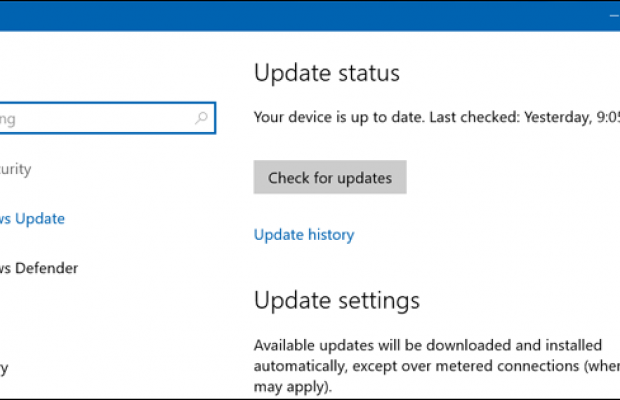The height and width of the screenshot is (400, 620).
Task: Open the Update history link
Action: click(x=304, y=235)
